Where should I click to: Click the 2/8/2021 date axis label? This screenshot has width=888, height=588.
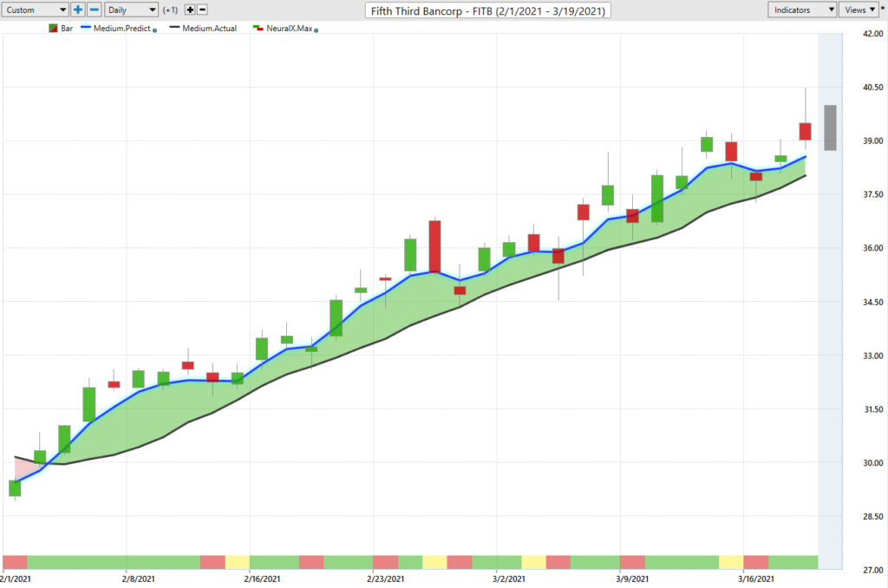click(138, 579)
